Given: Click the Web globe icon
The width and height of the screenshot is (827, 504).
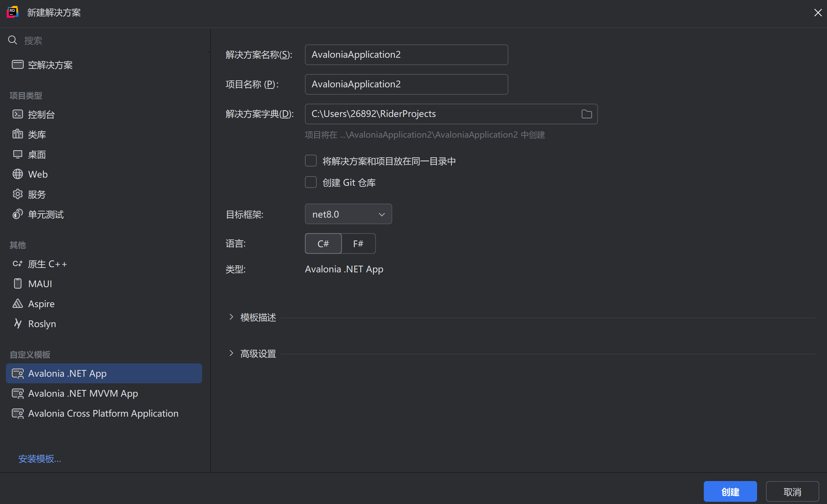Looking at the screenshot, I should (17, 174).
